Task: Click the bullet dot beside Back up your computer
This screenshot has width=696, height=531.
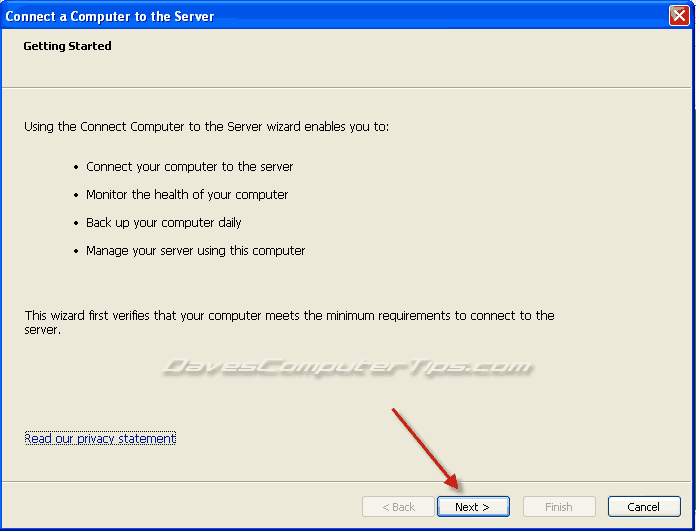Action: [76, 223]
